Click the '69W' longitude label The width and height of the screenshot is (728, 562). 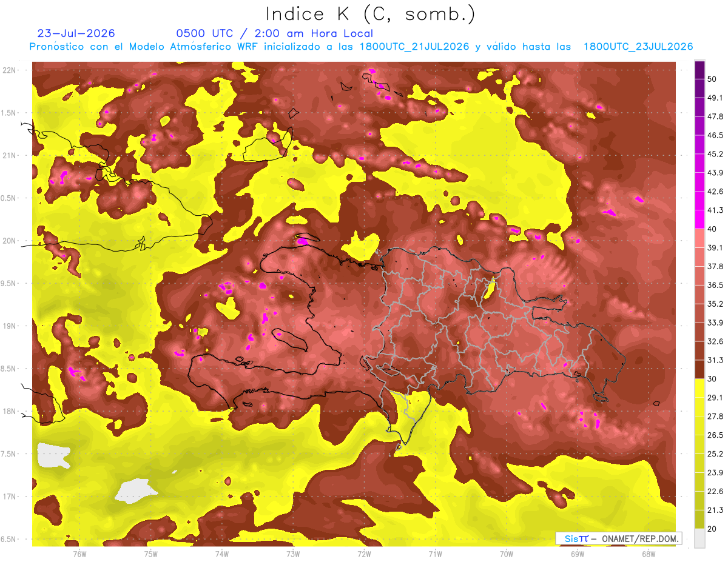click(x=578, y=554)
